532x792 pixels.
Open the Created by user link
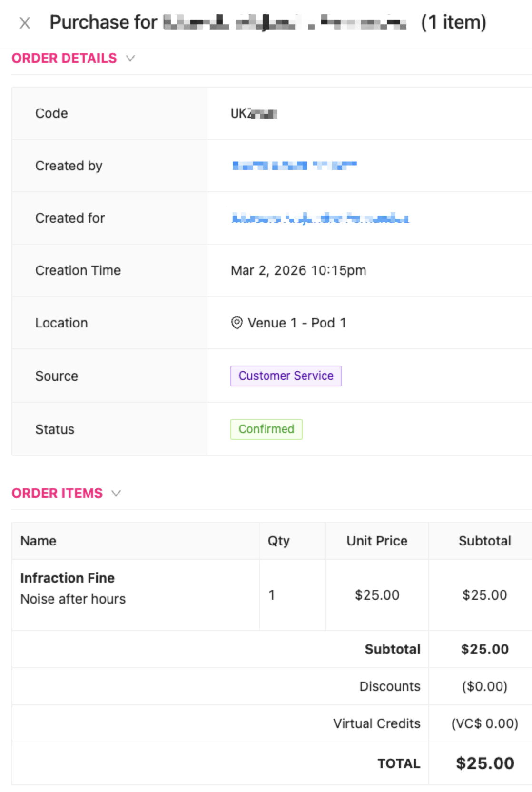click(294, 166)
